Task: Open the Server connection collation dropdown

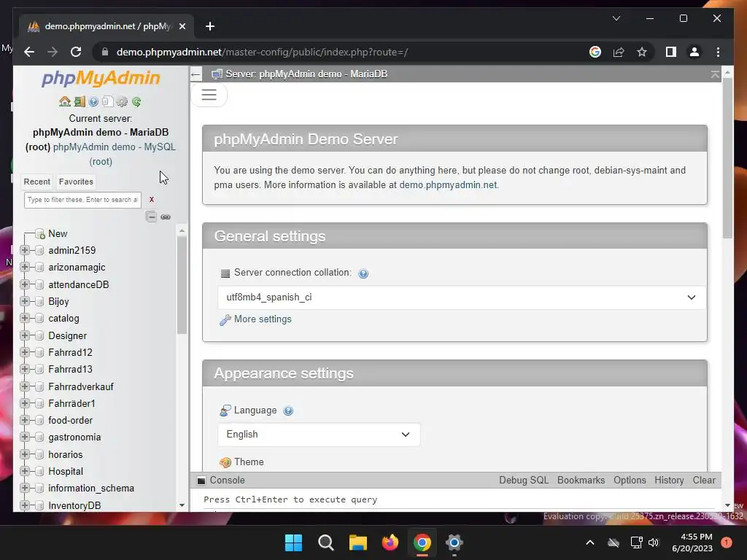Action: click(461, 297)
